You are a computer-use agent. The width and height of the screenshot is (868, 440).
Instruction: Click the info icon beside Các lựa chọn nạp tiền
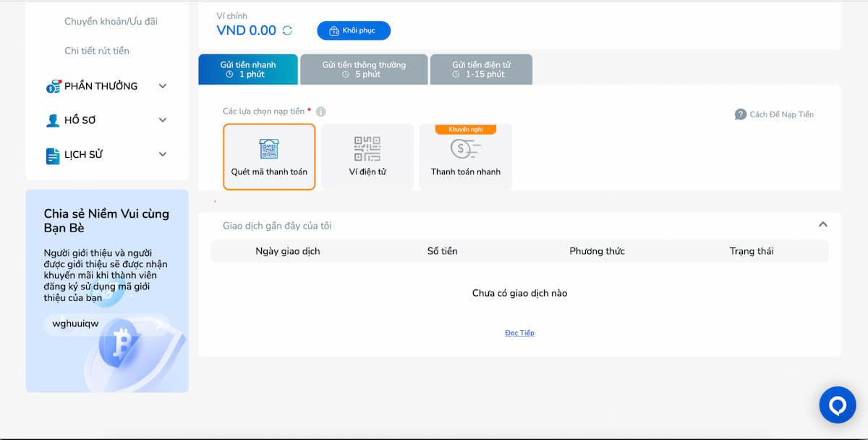pos(320,111)
